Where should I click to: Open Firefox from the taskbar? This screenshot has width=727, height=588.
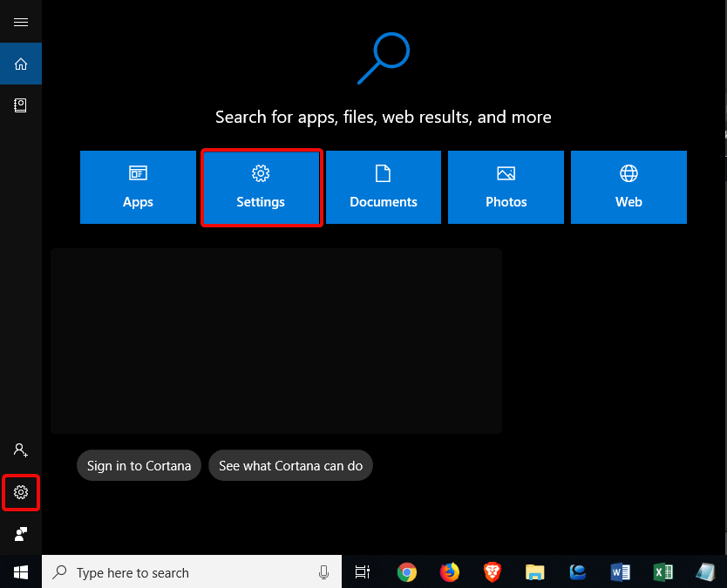449,572
